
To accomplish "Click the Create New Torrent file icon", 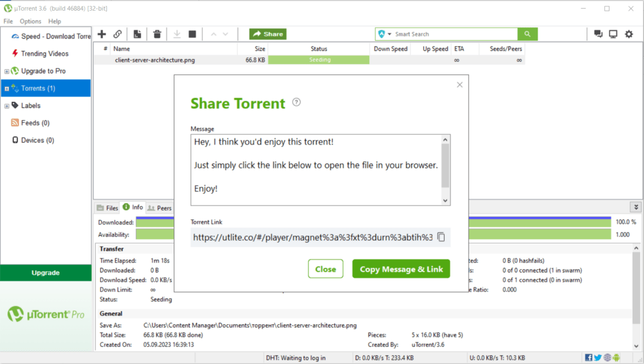I will tap(137, 34).
